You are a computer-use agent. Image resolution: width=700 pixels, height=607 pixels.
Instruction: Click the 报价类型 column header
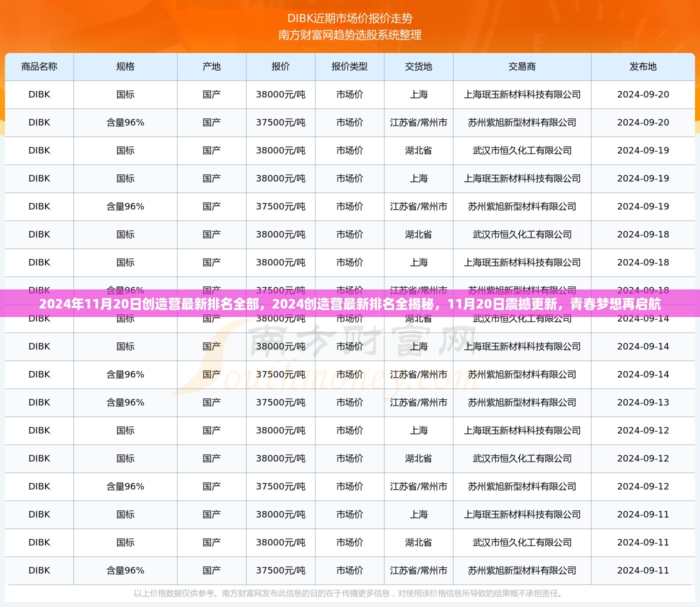pyautogui.click(x=349, y=66)
